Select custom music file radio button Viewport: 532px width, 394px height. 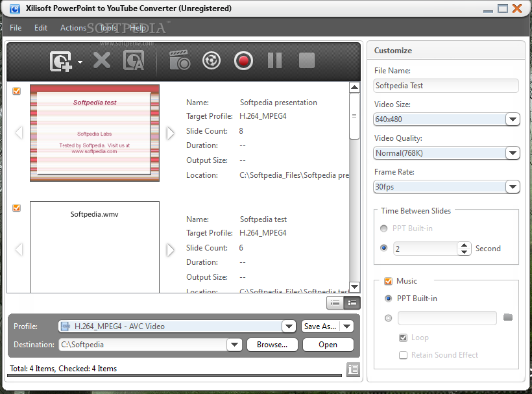pyautogui.click(x=388, y=318)
